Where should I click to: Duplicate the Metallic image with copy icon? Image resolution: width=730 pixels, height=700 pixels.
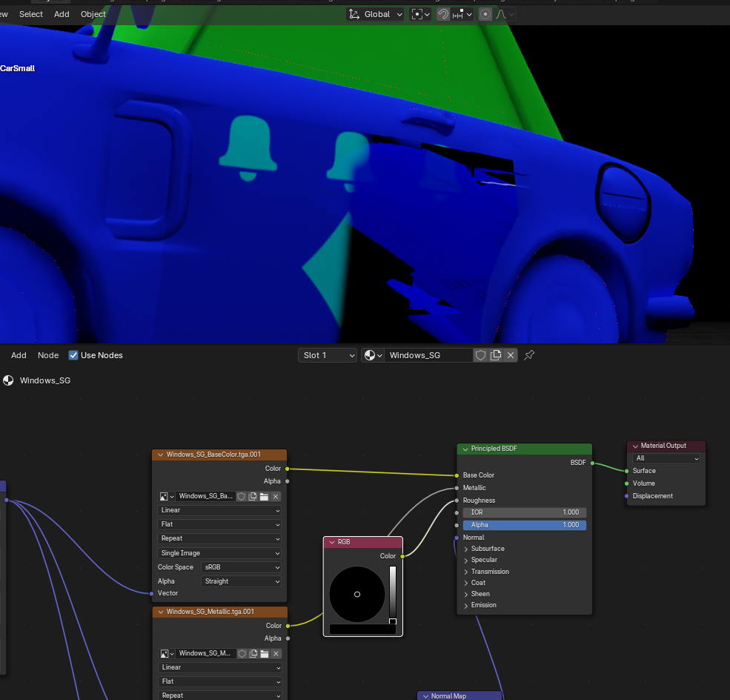coord(253,654)
